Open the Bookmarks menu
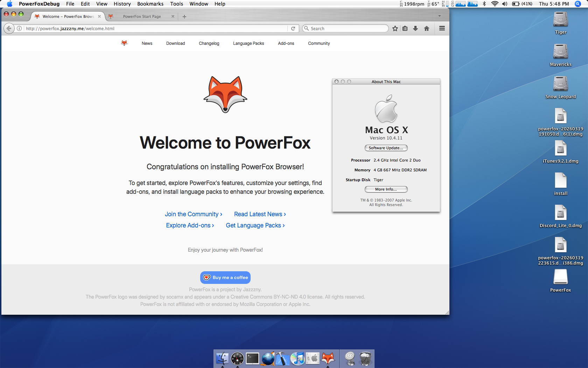The width and height of the screenshot is (588, 368). (150, 4)
